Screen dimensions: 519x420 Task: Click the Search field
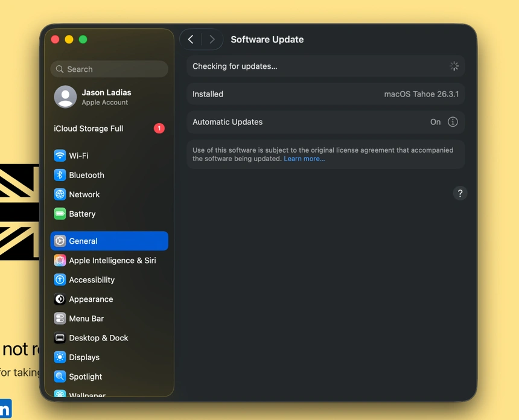coord(109,69)
